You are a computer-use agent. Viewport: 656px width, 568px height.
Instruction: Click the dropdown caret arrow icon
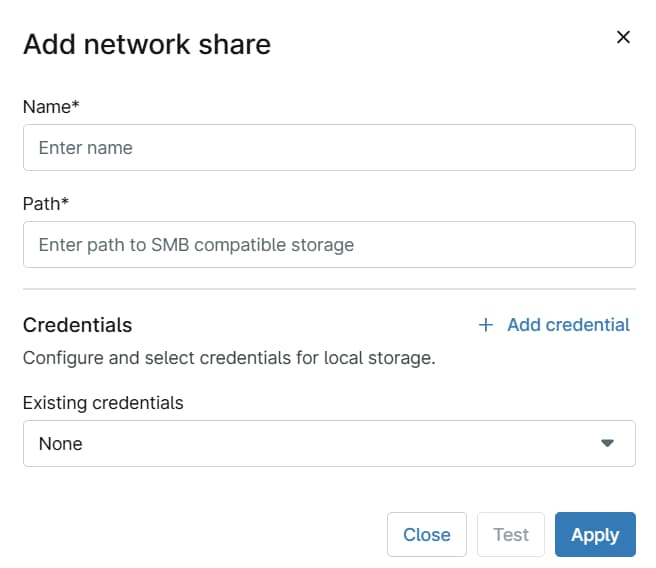[607, 444]
